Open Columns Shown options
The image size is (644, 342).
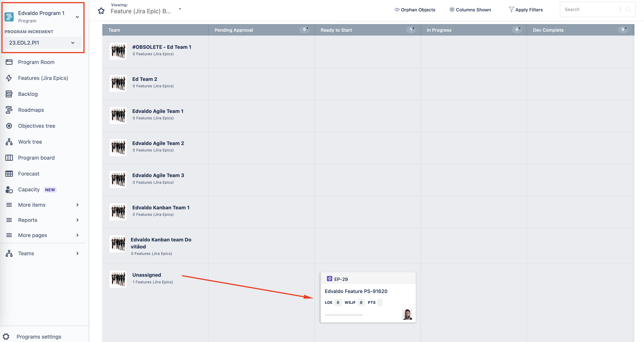470,10
